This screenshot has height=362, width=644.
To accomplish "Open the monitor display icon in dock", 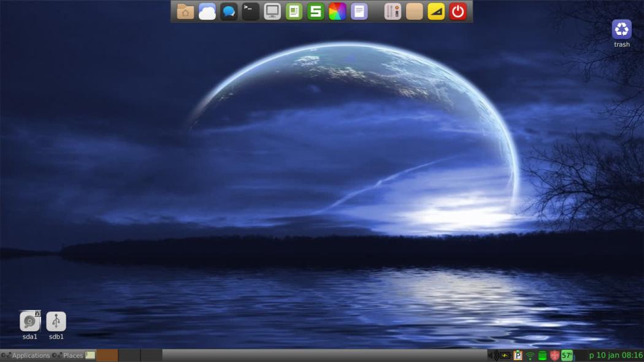I will (x=272, y=12).
